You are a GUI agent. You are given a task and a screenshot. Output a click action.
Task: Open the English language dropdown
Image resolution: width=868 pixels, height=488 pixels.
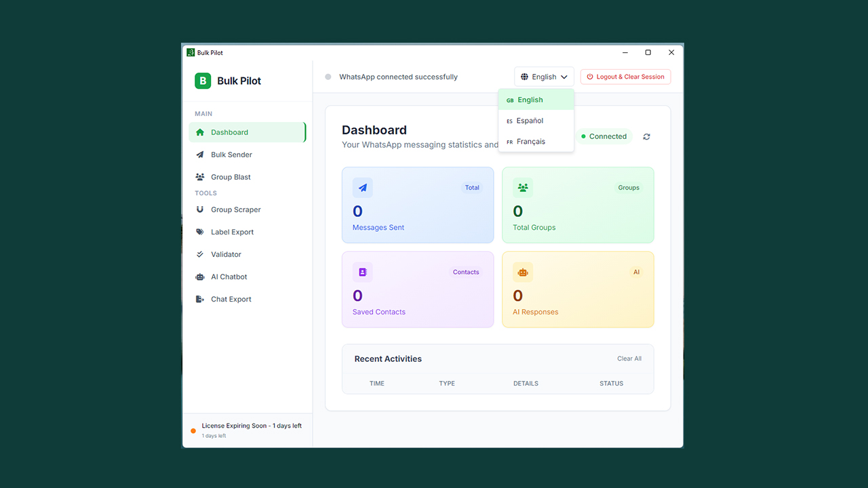point(544,77)
